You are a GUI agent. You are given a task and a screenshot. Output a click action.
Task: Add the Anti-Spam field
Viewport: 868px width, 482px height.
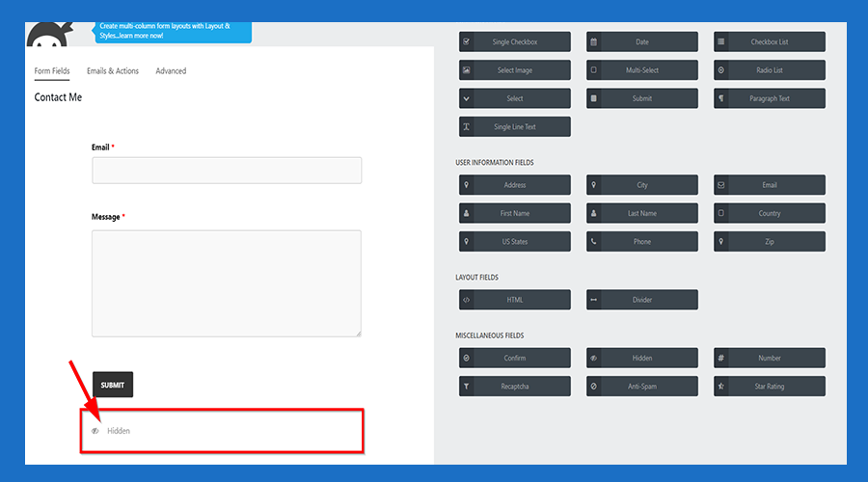pyautogui.click(x=642, y=387)
